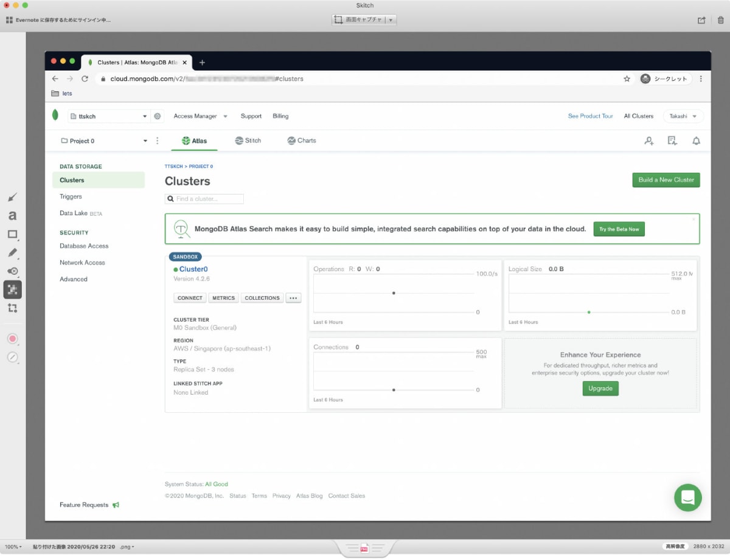Viewport: 730px width, 560px height.
Task: Open the Skitch line thickness picker
Action: point(12,358)
